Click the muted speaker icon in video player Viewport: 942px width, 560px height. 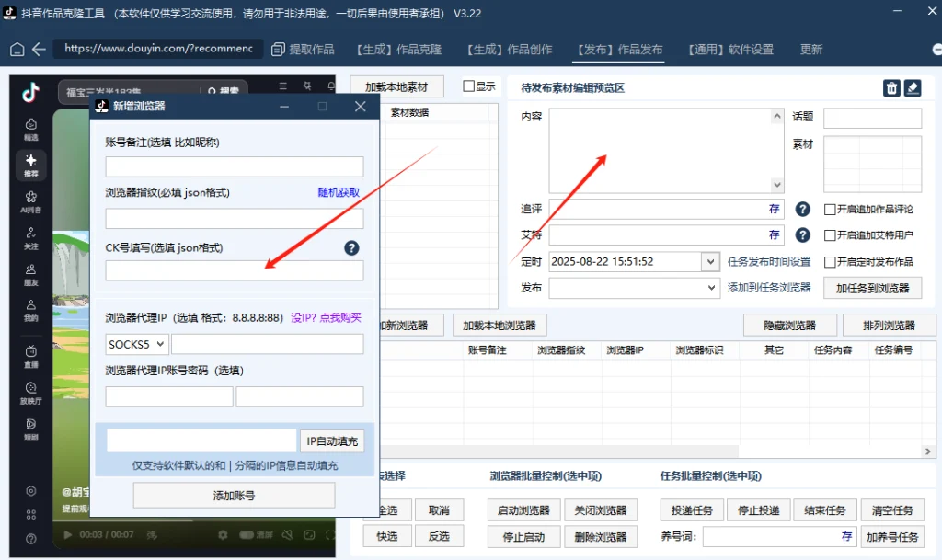click(288, 535)
